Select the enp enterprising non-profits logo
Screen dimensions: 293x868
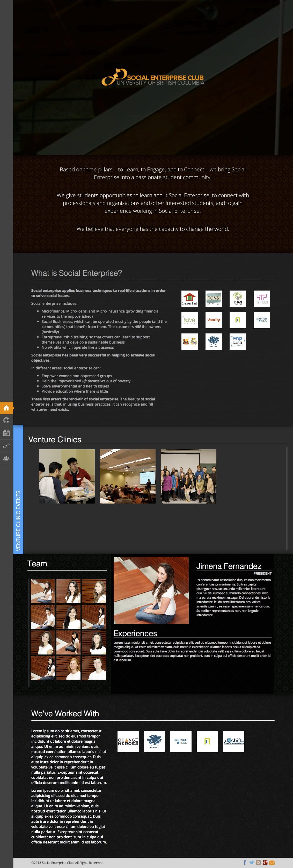pos(238,341)
